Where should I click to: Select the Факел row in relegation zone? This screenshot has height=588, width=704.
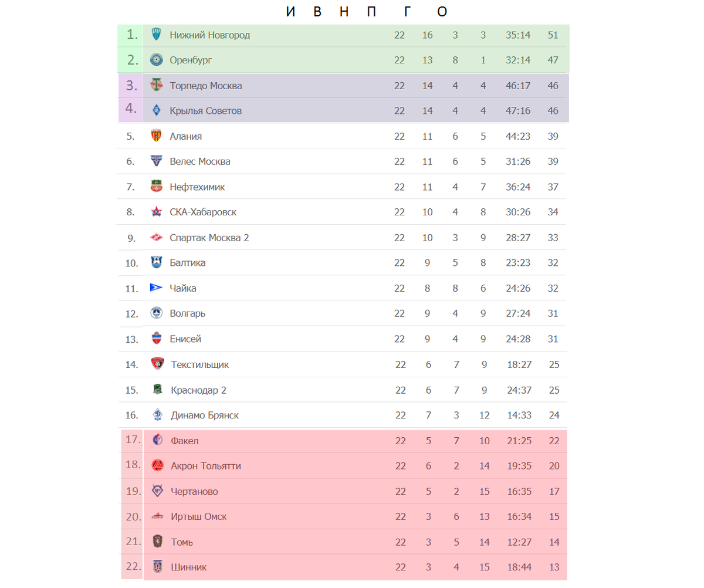point(344,441)
